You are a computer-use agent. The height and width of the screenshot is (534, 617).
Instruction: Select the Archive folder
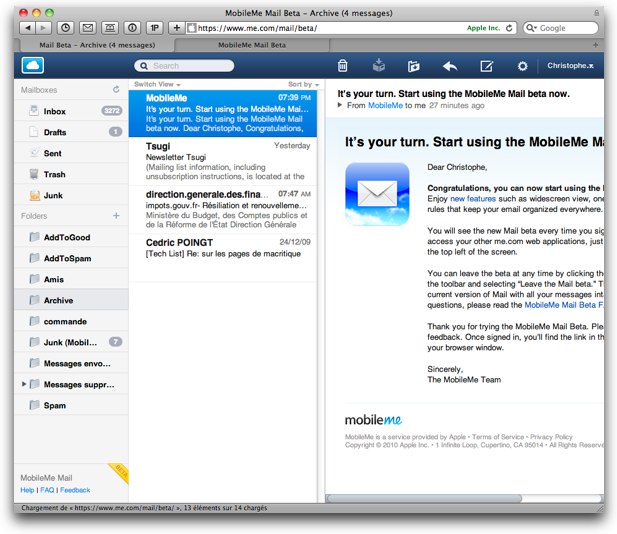71,300
